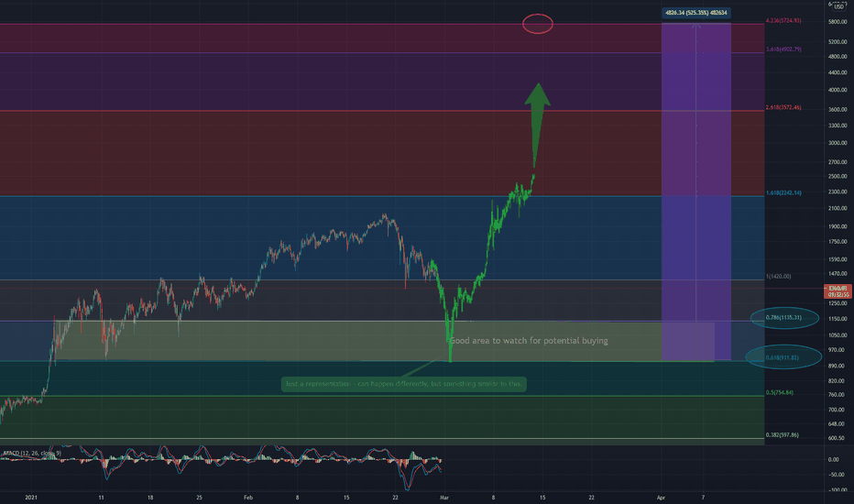Click the 22 label before Mar on time axis
This screenshot has height=504, width=854.
396,498
